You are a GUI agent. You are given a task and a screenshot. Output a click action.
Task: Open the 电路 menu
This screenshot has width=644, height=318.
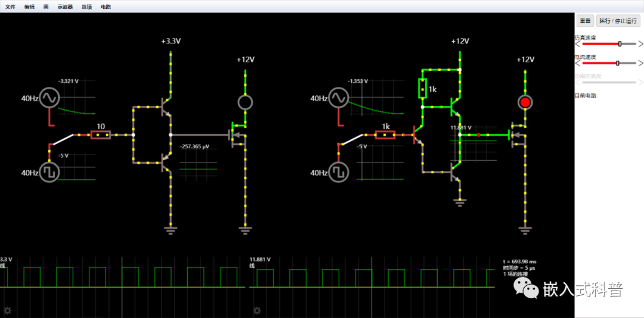point(106,7)
